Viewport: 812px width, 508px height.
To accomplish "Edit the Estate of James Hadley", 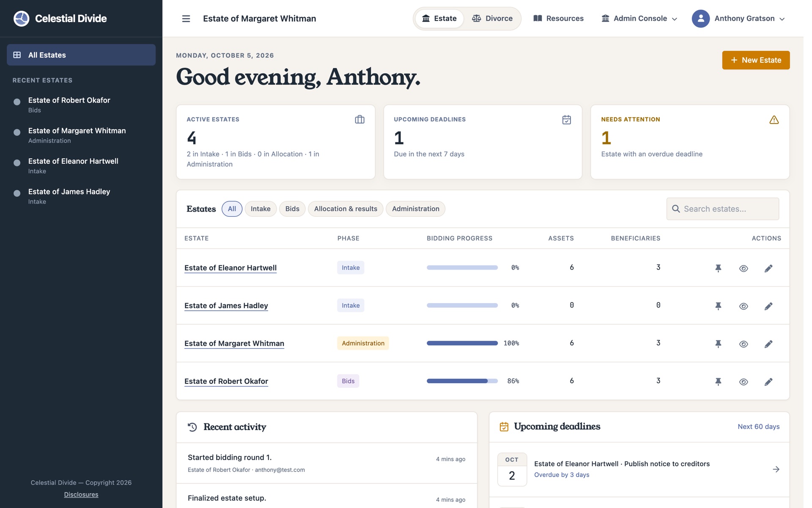I will 768,306.
